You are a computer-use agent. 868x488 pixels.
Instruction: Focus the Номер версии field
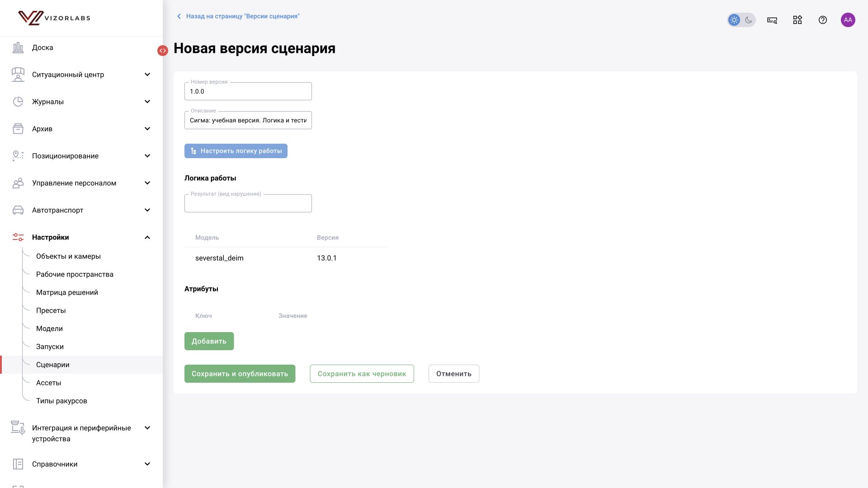248,91
